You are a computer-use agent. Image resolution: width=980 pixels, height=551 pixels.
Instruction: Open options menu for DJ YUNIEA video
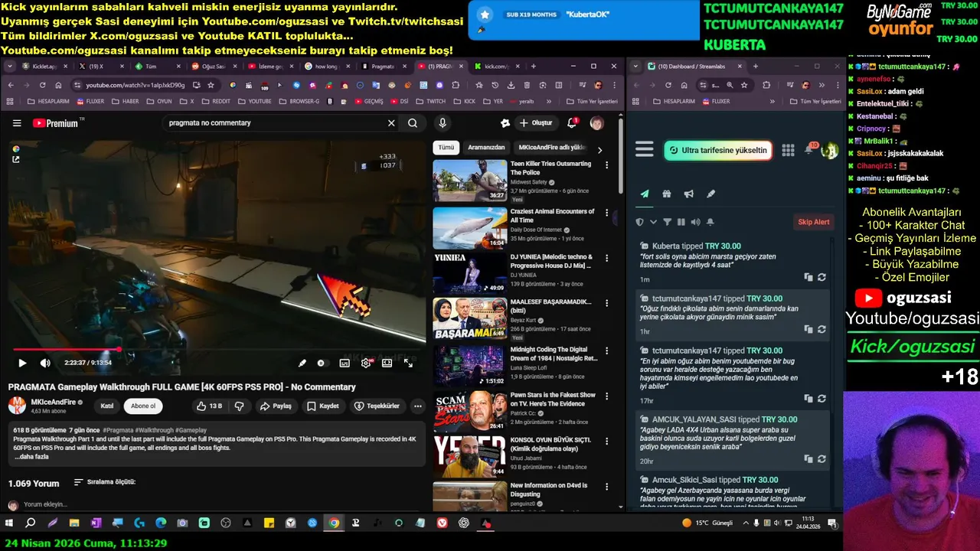(x=606, y=258)
